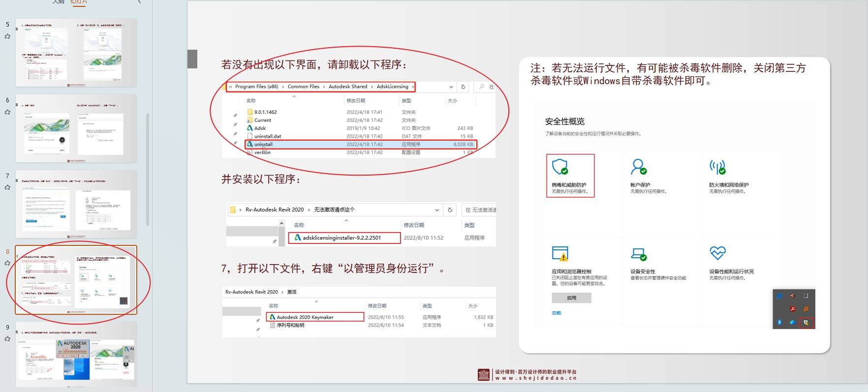Click the star icon beside slide 6
This screenshot has width=868, height=392.
[7, 112]
